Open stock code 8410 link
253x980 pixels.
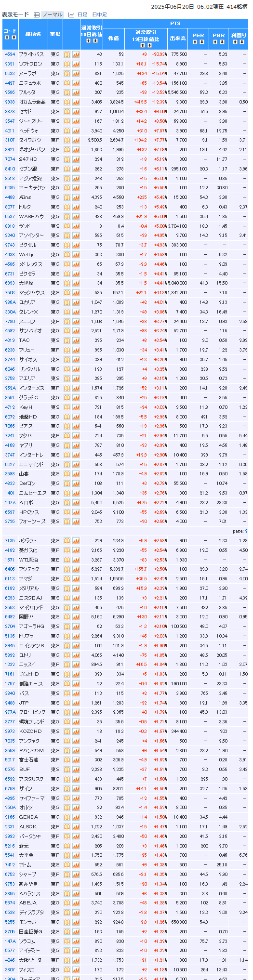10,169
